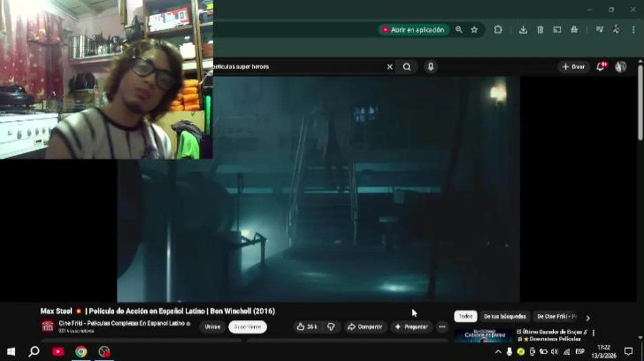Open the media controls playlist icon

pos(599,30)
